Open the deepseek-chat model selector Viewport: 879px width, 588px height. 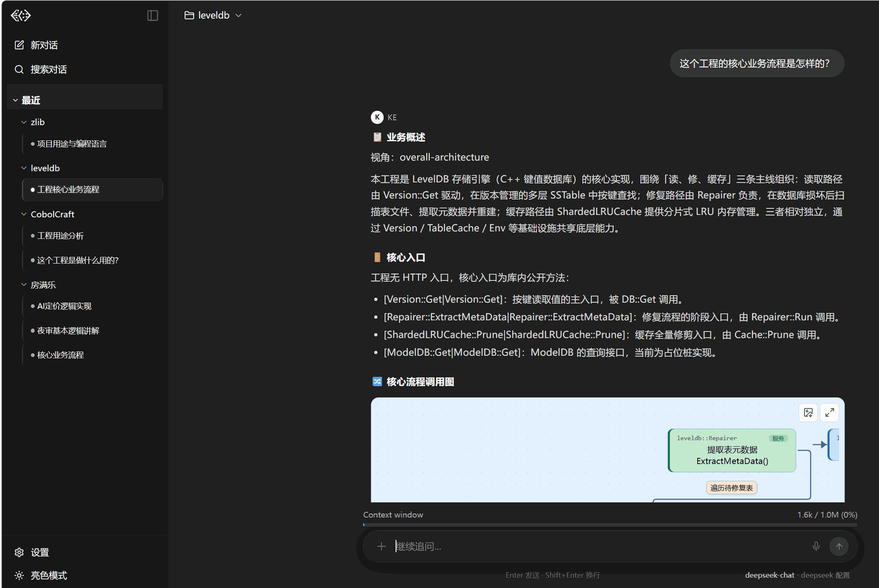(770, 575)
